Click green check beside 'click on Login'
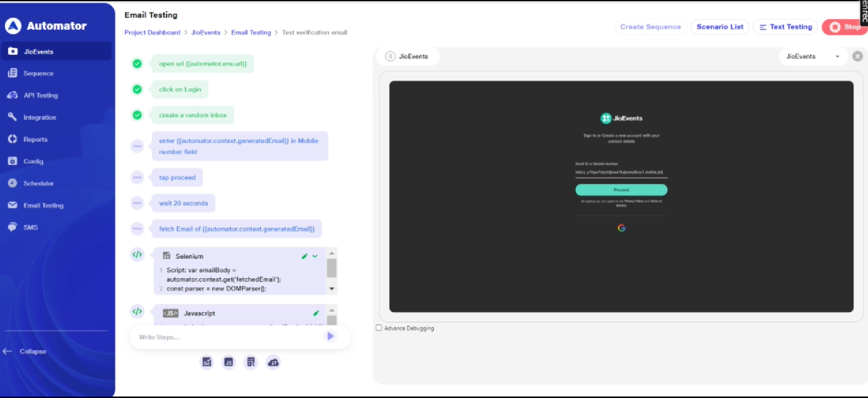 (137, 89)
